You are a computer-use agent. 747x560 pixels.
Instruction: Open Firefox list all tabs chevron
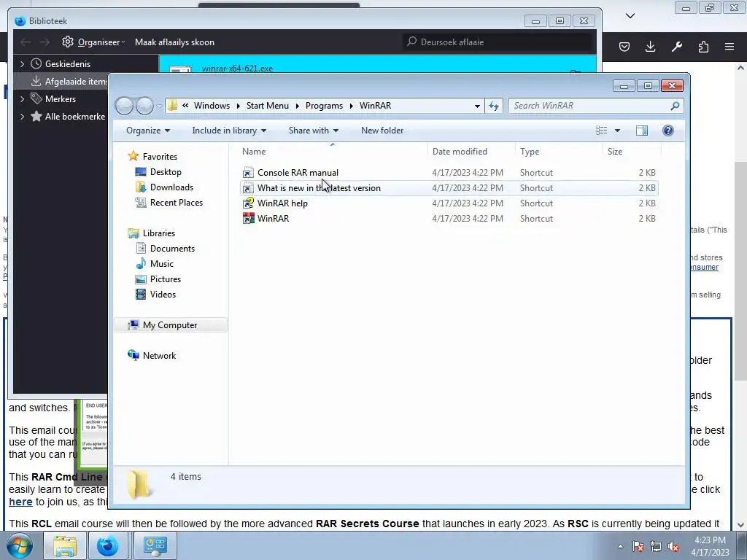[x=630, y=16]
